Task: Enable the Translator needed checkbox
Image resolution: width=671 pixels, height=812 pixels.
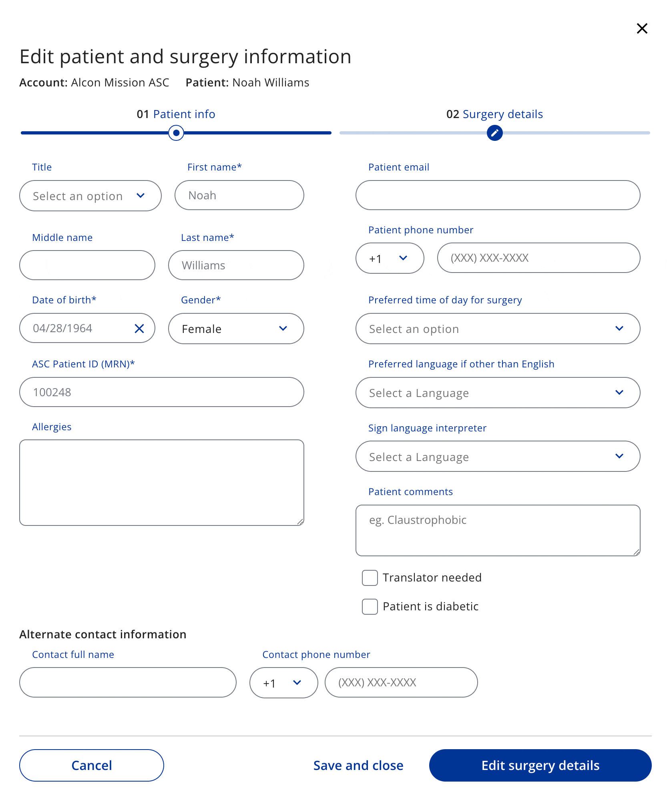Action: click(370, 578)
